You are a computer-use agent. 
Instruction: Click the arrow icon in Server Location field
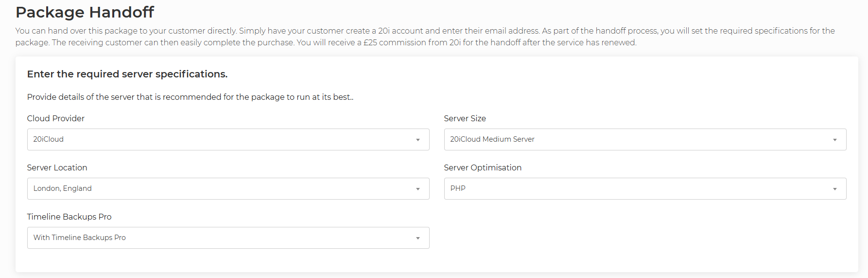click(x=417, y=189)
